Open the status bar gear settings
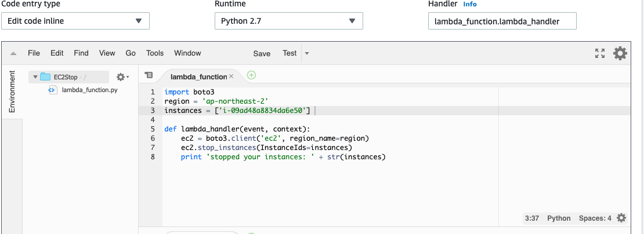 pos(621,218)
